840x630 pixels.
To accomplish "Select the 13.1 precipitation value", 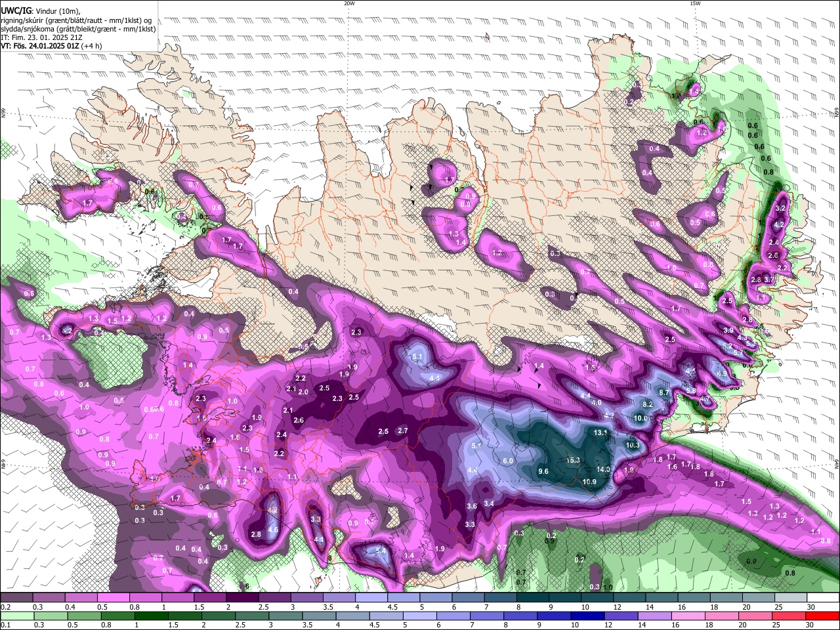I will click(600, 432).
